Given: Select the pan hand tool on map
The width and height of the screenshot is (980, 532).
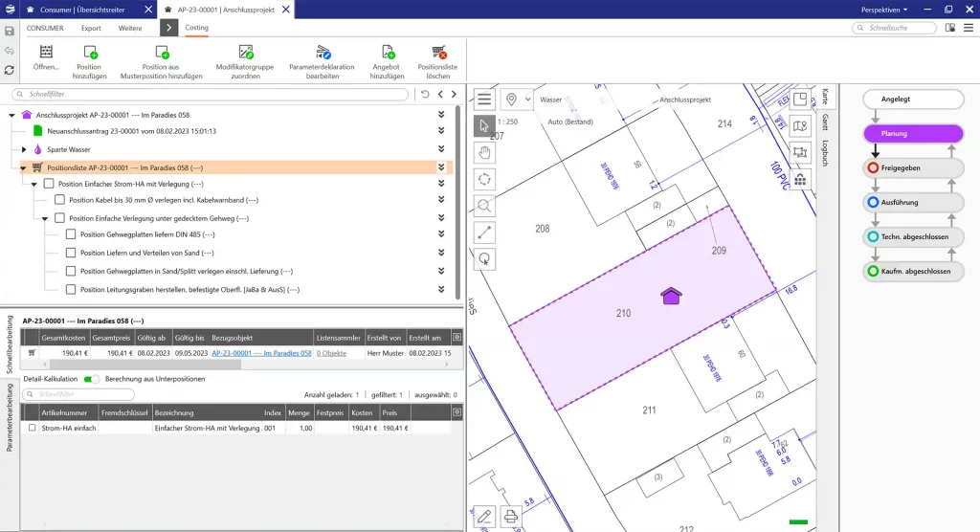Looking at the screenshot, I should click(485, 151).
